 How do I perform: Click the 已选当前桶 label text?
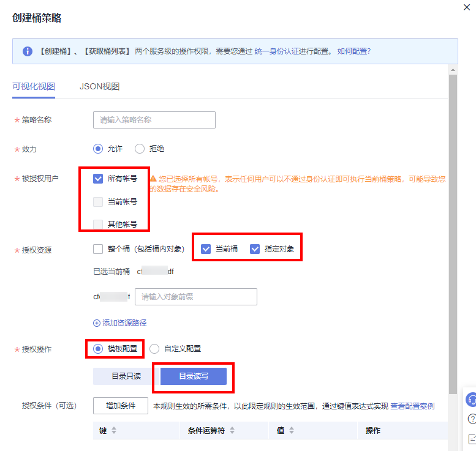(111, 272)
